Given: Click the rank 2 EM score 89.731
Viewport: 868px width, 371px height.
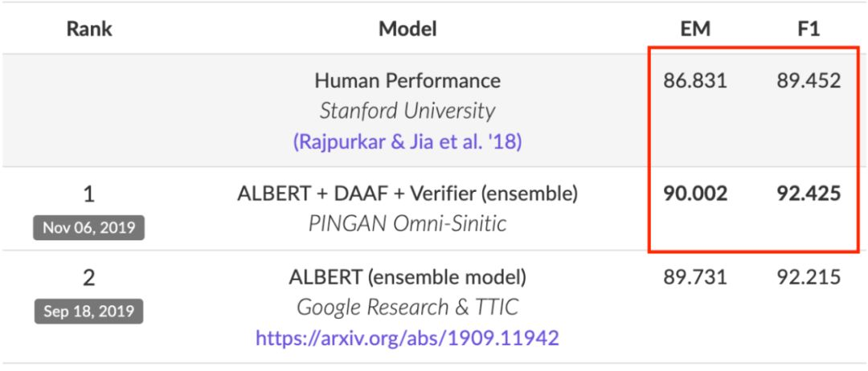Looking at the screenshot, I should tap(695, 278).
